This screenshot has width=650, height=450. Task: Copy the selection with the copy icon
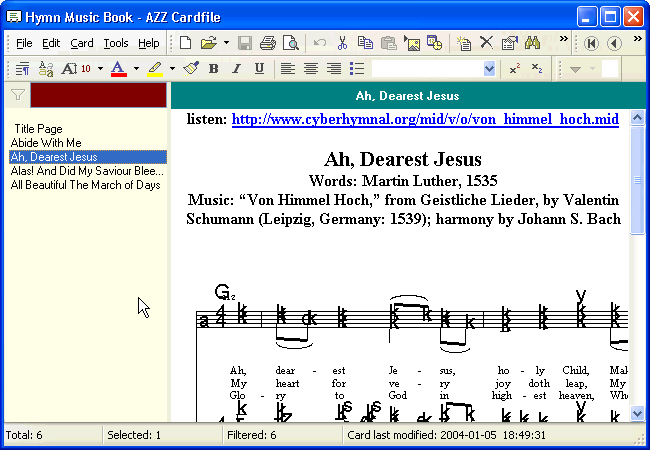tap(365, 43)
